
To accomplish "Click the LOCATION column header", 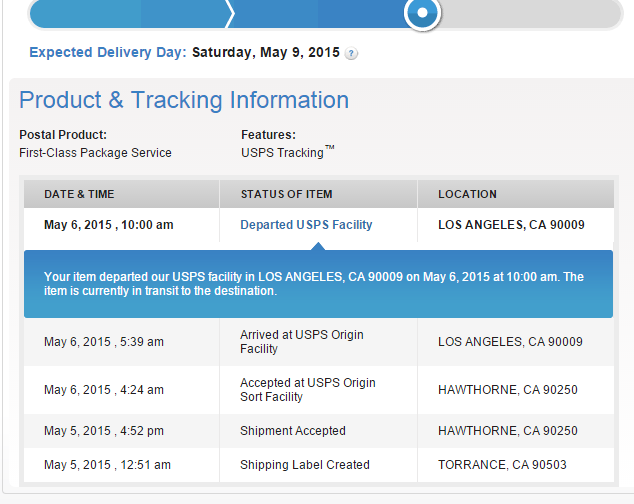I will click(467, 194).
